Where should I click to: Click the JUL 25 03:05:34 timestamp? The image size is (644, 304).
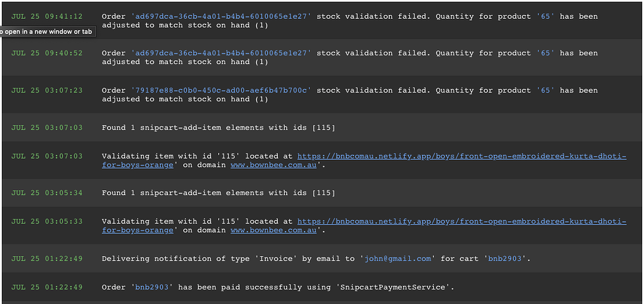(x=47, y=193)
